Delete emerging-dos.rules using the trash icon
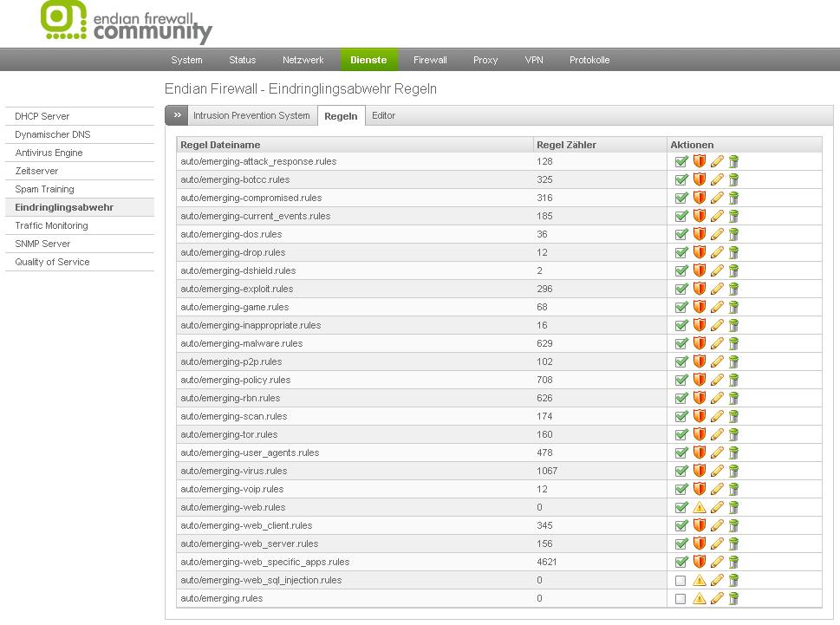Viewport: 840px width, 625px height. tap(733, 234)
